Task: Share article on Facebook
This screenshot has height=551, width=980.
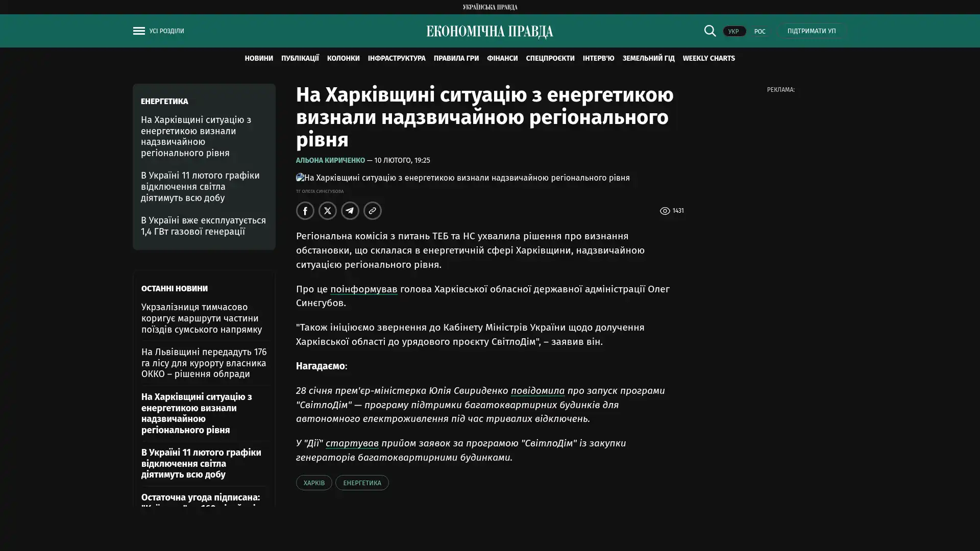Action: click(305, 211)
